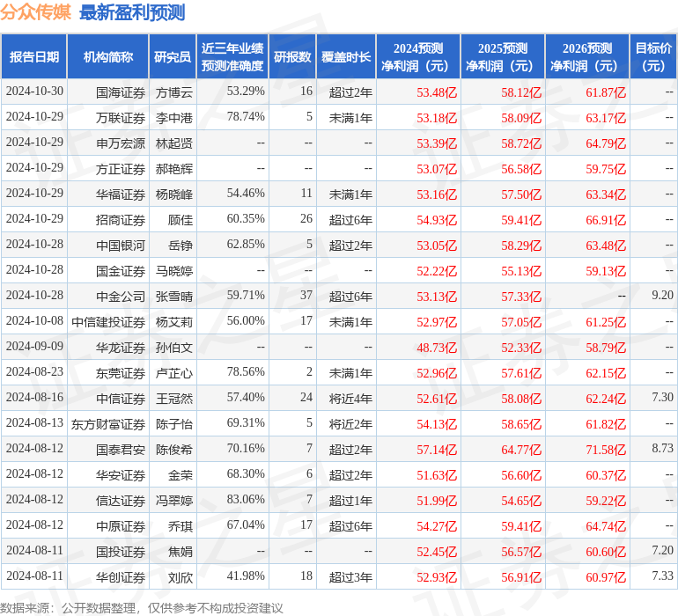Click 东方财富证券 institution name

(x=108, y=424)
